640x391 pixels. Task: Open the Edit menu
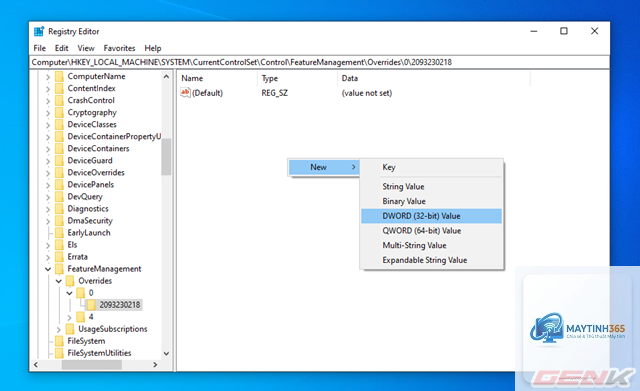pos(62,48)
